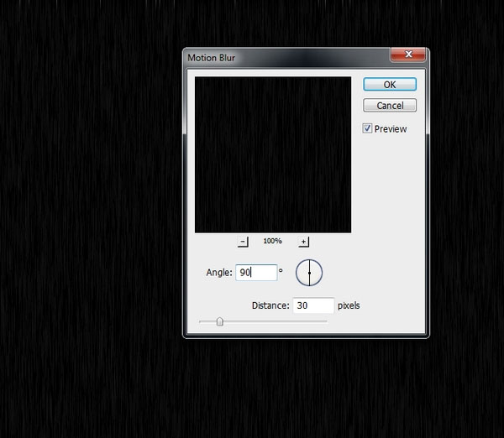Click the Distance label

point(270,305)
